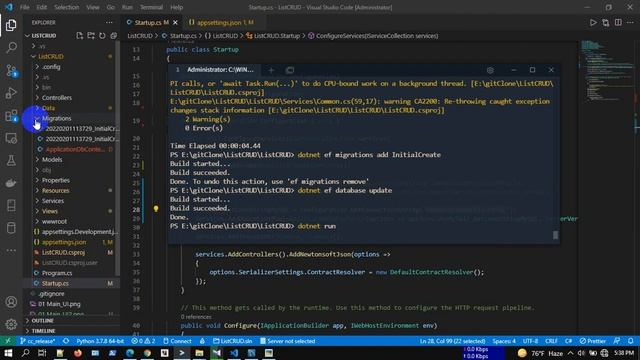
Task: Open the Manage gear in activity bar
Action: pyautogui.click(x=11, y=324)
